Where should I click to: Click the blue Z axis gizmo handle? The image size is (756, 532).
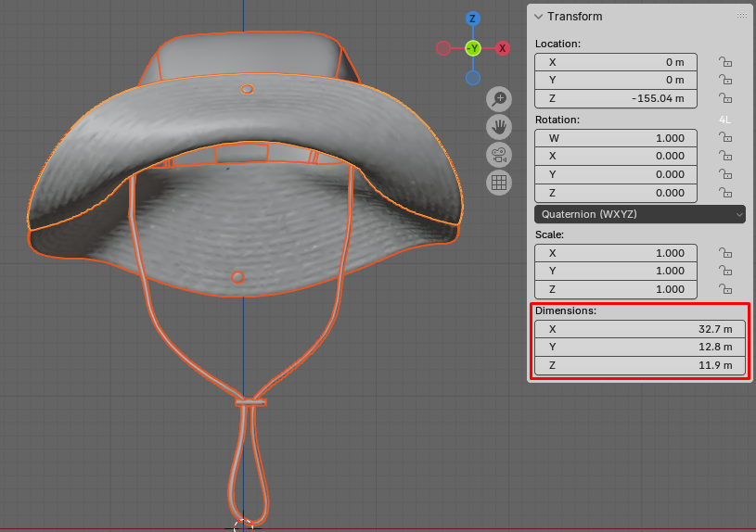coord(473,19)
